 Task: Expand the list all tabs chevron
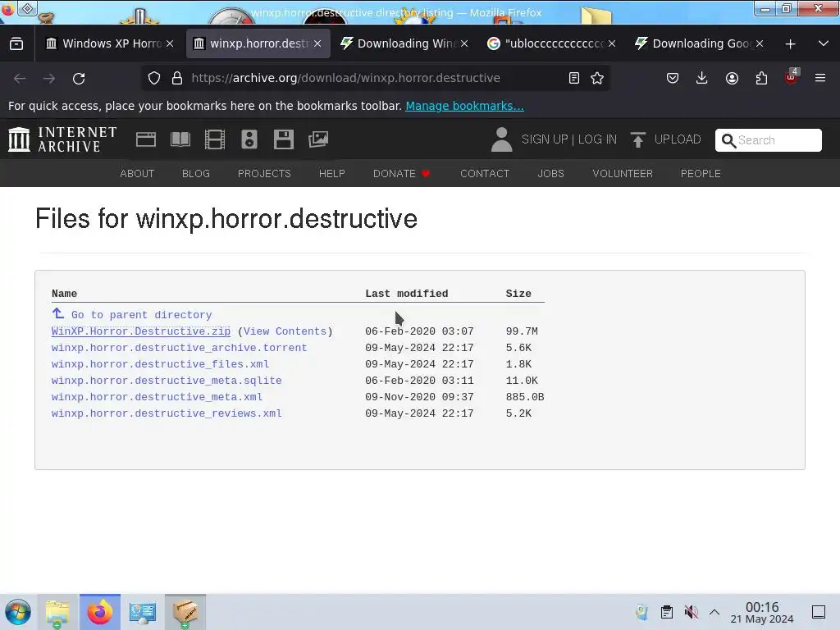tap(824, 43)
